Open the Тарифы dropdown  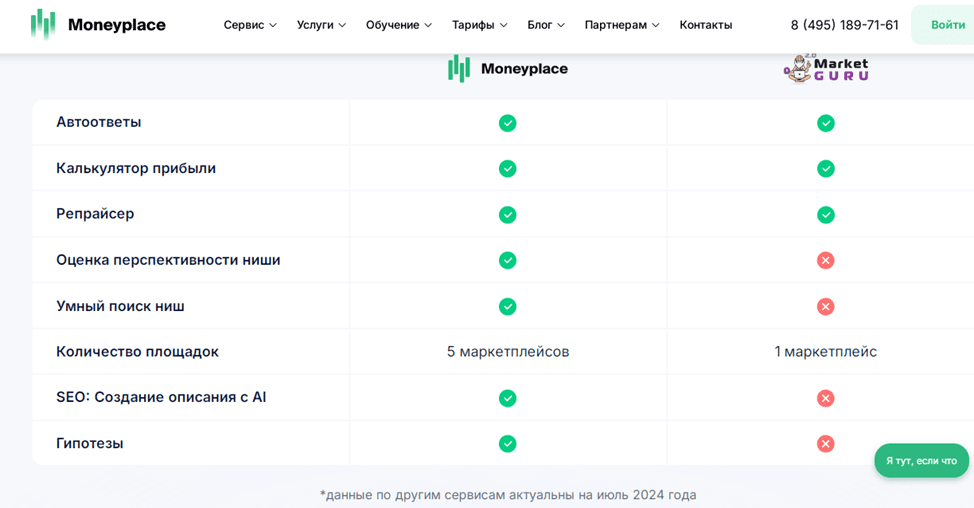point(479,25)
